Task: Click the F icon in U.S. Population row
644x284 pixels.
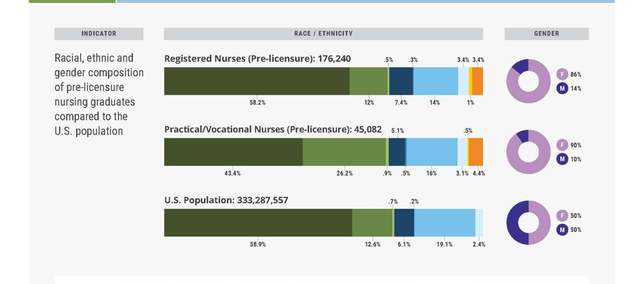Action: 562,216
